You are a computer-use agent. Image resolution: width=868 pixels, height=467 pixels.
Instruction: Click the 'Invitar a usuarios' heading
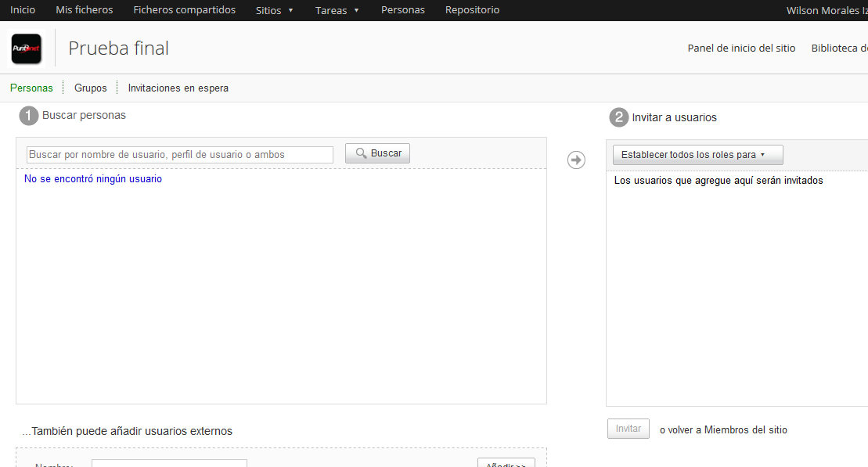[674, 117]
